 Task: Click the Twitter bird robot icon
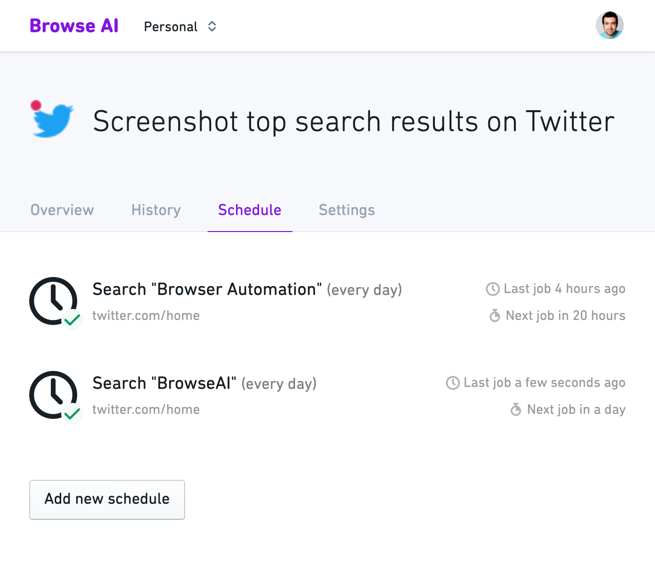point(53,122)
